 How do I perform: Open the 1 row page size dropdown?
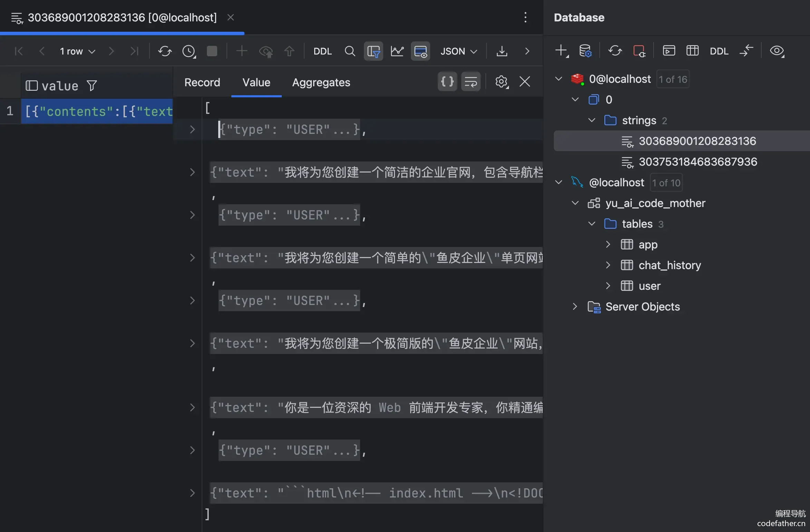pos(77,51)
